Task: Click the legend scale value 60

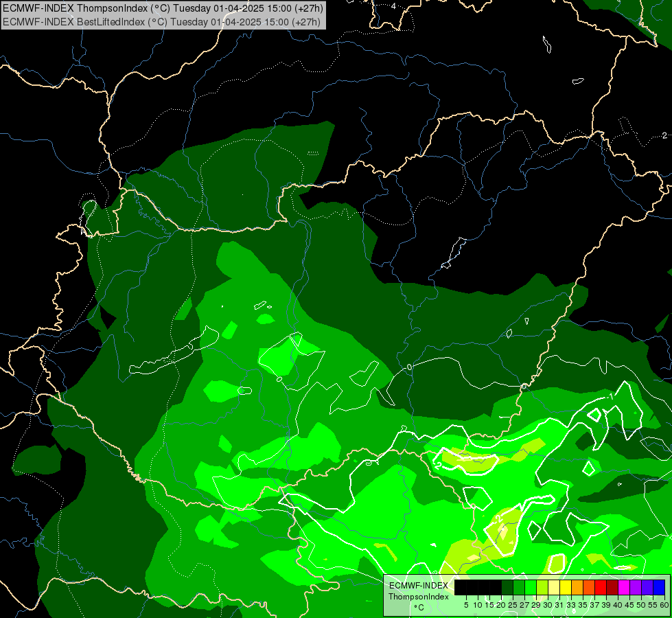Action: (664, 605)
